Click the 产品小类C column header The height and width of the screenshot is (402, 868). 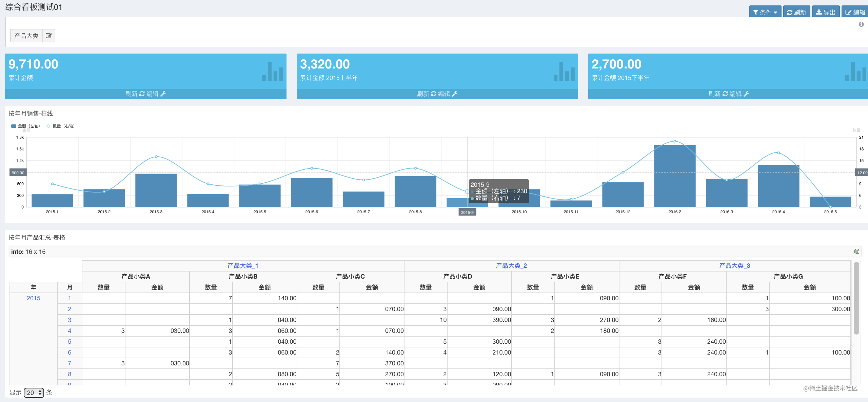(x=350, y=277)
